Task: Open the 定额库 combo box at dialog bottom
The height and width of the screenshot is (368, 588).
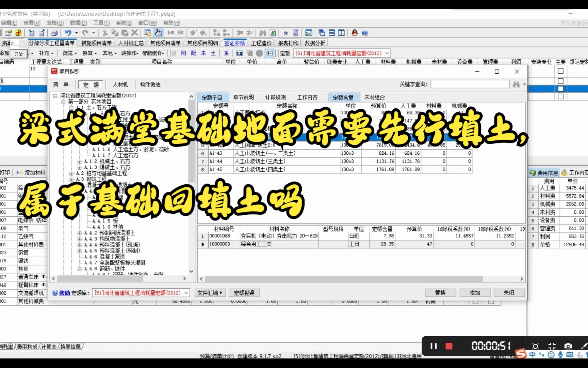Action: click(x=141, y=293)
